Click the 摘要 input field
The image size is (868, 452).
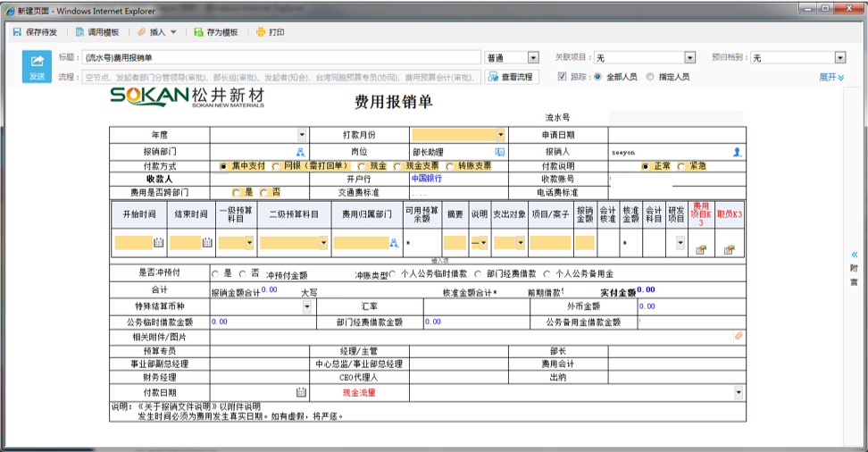click(455, 243)
